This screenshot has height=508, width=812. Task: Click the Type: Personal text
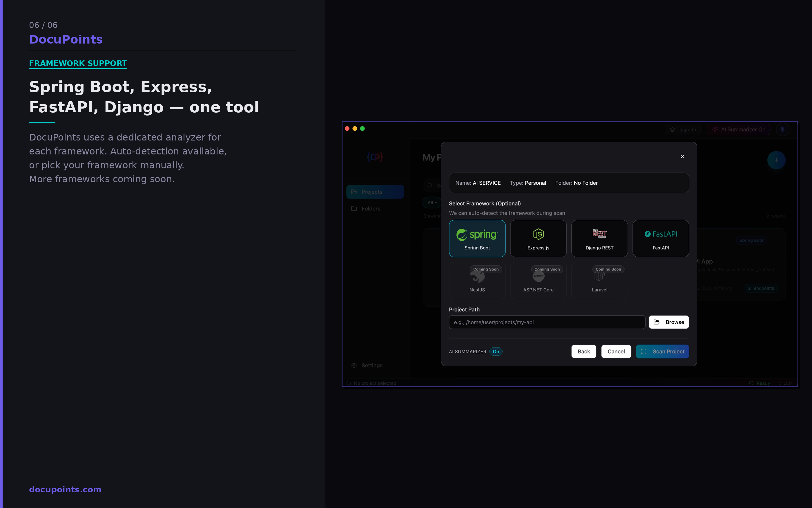click(528, 183)
